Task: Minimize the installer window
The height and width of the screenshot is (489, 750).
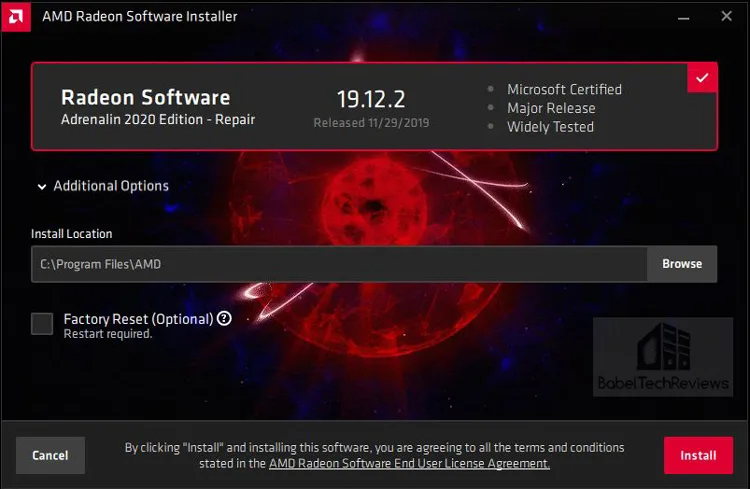Action: coord(684,17)
